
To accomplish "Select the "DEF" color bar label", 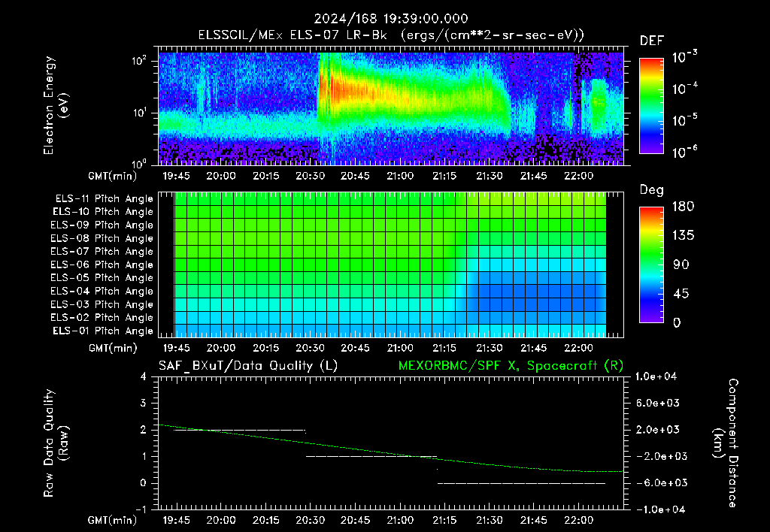I will [652, 41].
